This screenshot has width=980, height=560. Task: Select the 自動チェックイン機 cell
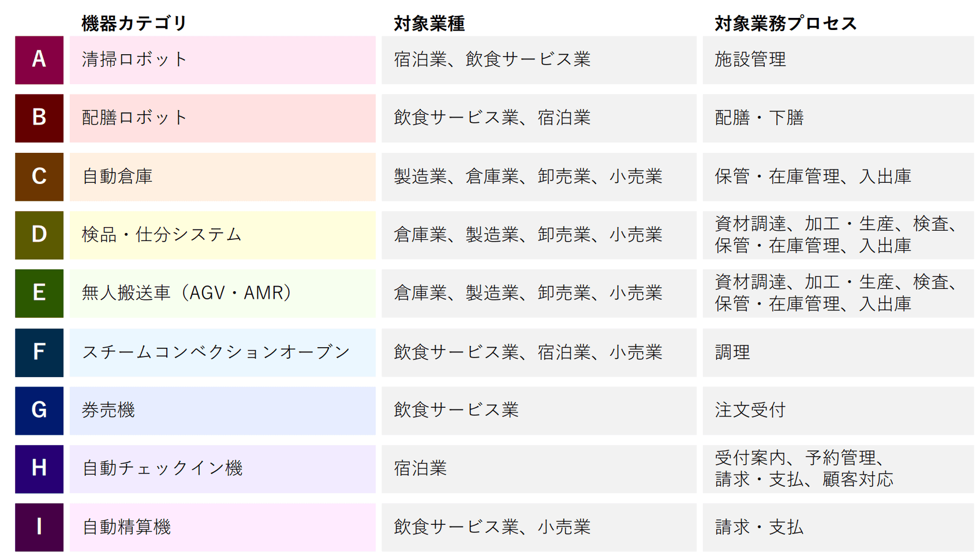pos(222,469)
